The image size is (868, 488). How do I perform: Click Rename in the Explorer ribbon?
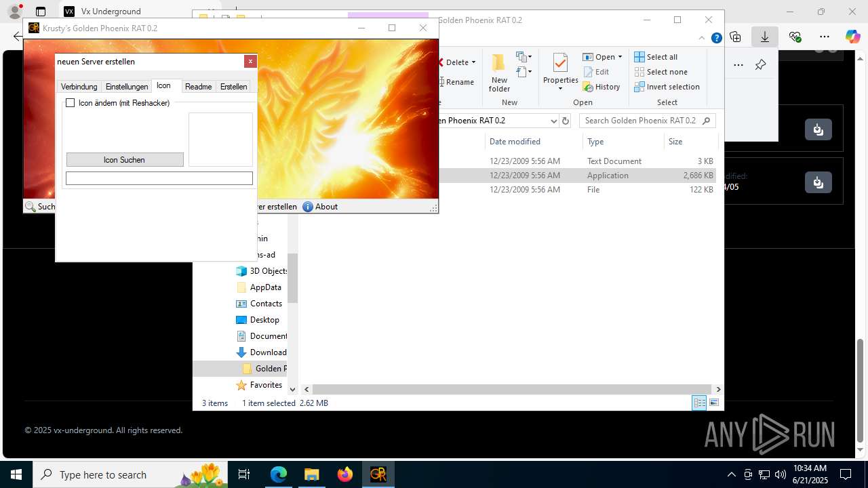[x=456, y=82]
